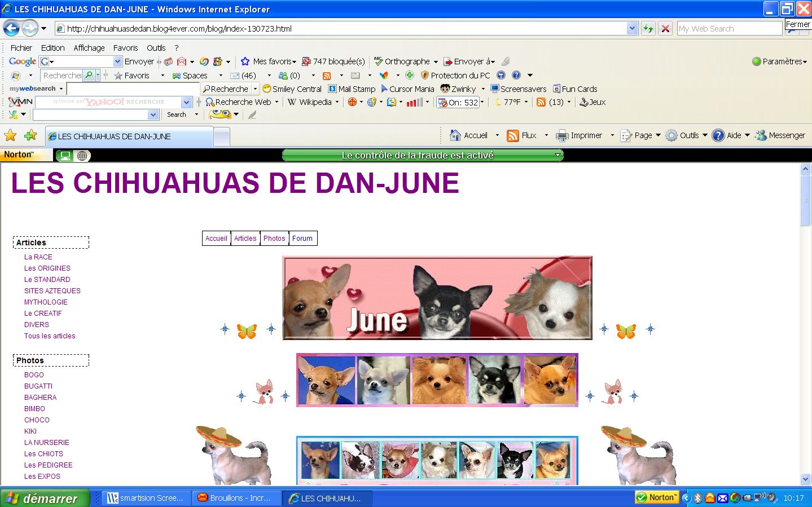Toggle the popup blocker On: 532

coord(458,102)
